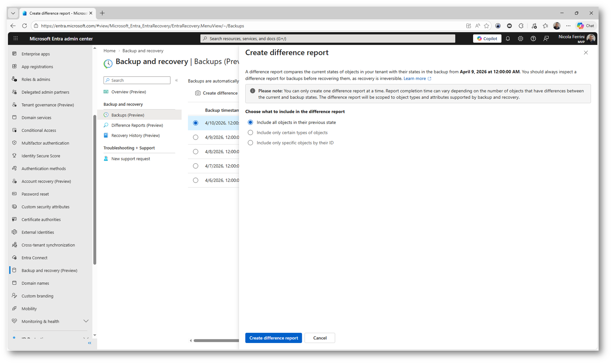This screenshot has height=364, width=612.
Task: Collapse the left navigation sidebar
Action: click(89, 343)
